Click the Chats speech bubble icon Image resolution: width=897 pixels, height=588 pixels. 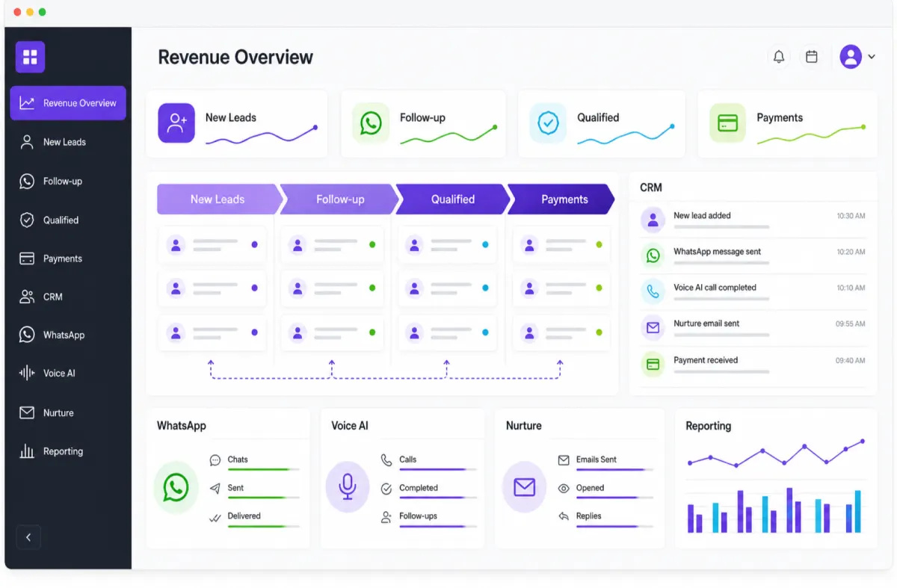[215, 460]
